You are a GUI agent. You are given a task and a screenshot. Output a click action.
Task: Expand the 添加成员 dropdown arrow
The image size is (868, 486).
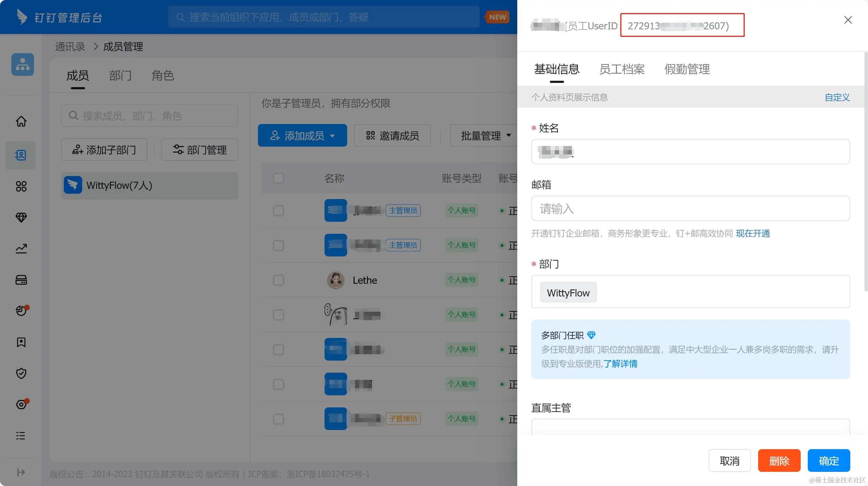(x=332, y=136)
